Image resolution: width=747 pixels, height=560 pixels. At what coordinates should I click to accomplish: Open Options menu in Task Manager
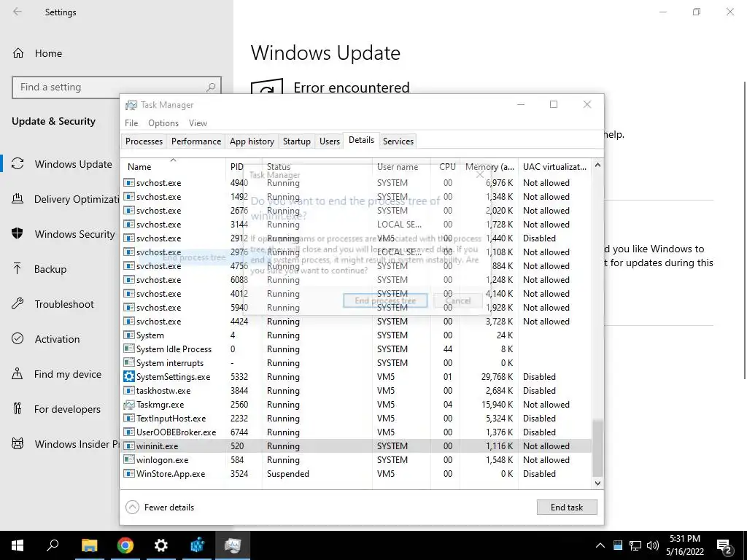tap(163, 122)
